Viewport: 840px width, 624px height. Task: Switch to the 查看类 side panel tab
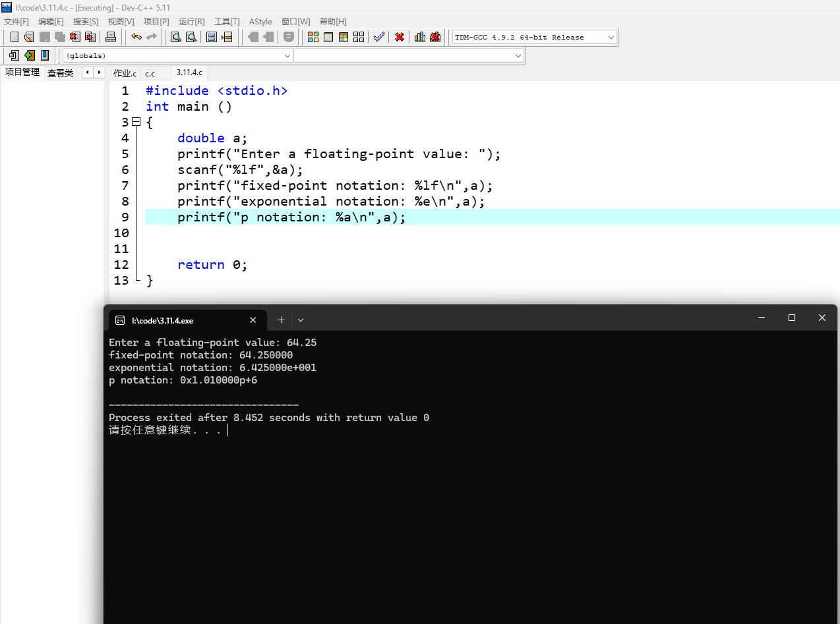point(60,73)
